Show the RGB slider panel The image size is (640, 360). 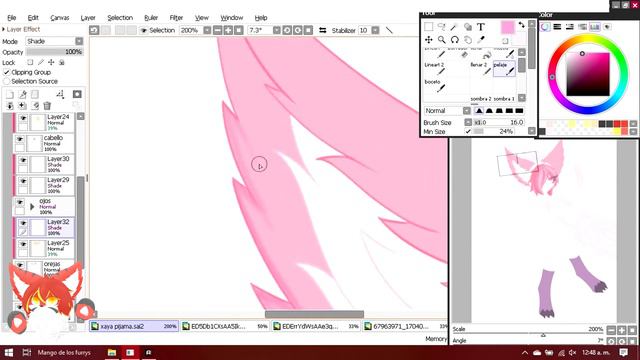click(x=557, y=27)
